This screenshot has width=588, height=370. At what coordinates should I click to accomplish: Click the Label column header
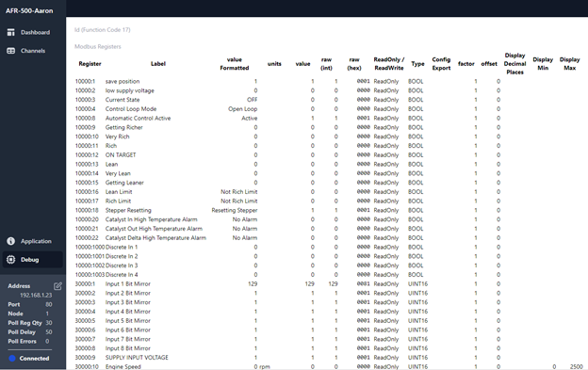158,64
